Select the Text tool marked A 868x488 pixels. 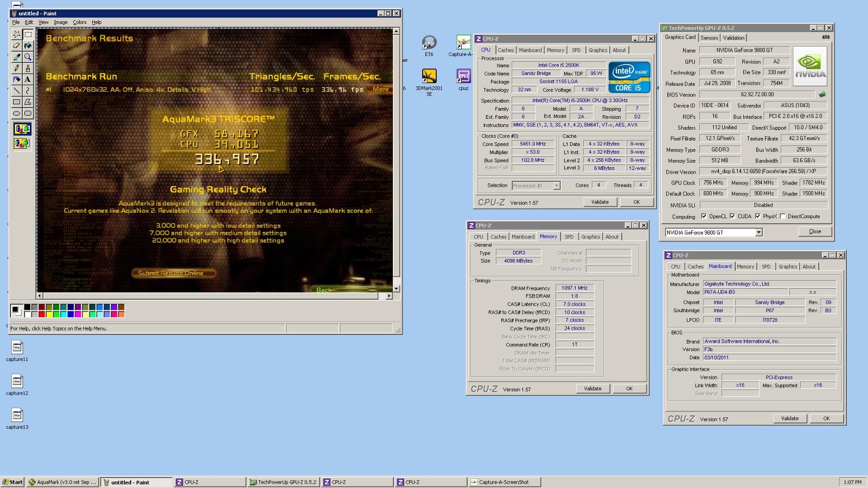coord(28,79)
